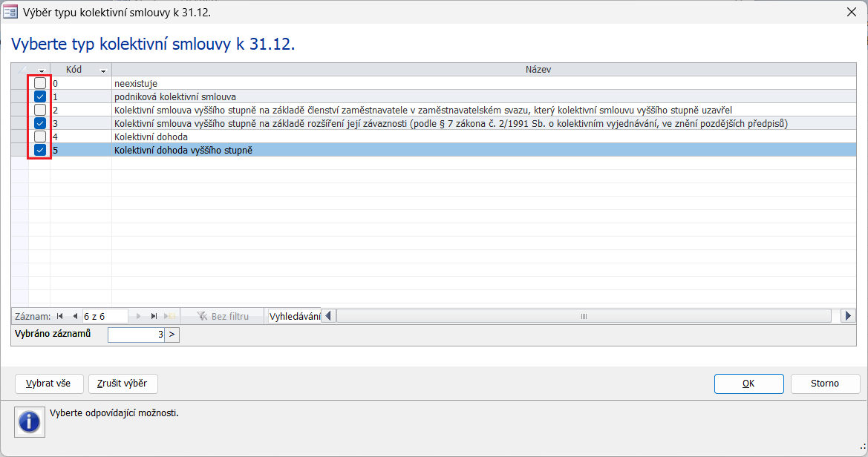Viewport: 868px width, 457px height.
Task: Open the checkbox column filter dropdown arrow
Action: pyautogui.click(x=42, y=70)
